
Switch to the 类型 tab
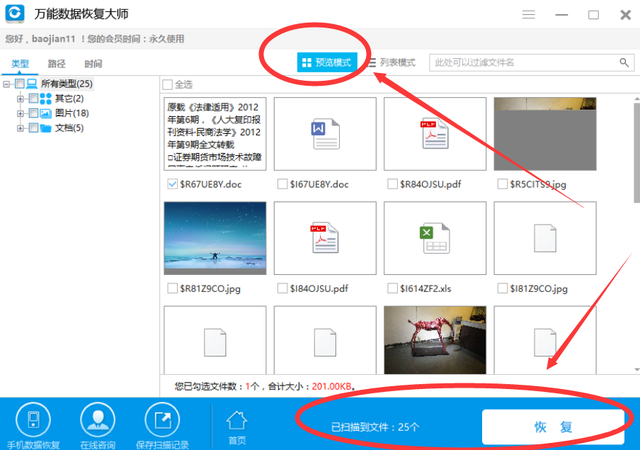20,64
